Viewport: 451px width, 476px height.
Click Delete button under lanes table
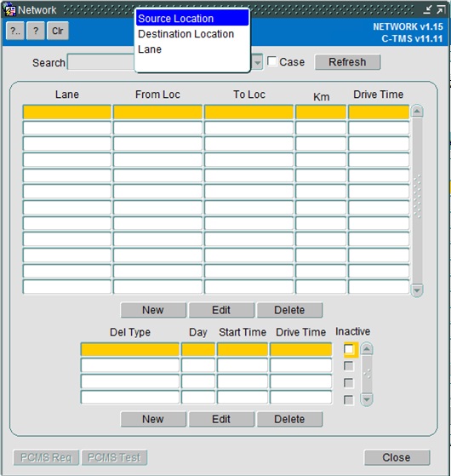(x=289, y=310)
